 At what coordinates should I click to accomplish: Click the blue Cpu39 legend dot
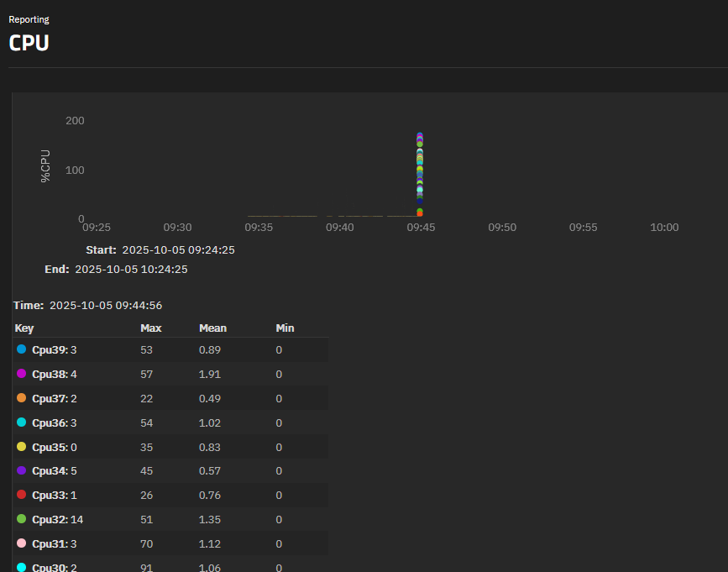click(x=22, y=349)
